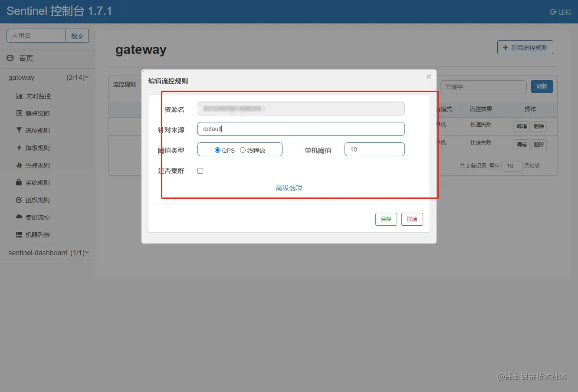Open the 高级选项 advanced options section

(x=289, y=188)
